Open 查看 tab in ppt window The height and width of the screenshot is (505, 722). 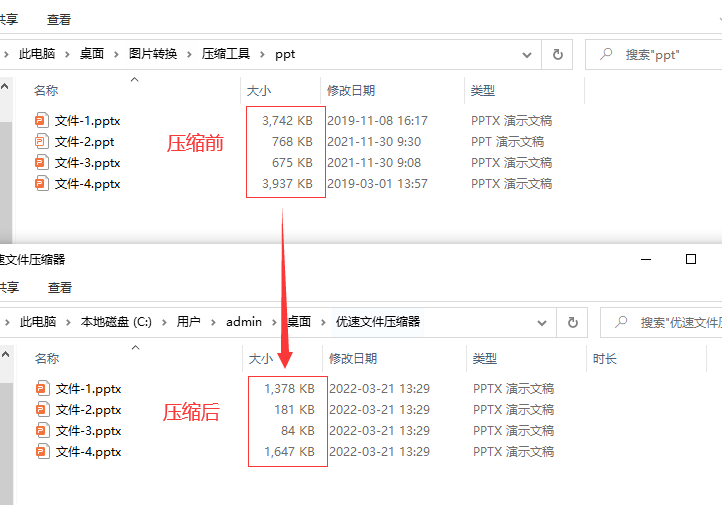click(59, 20)
